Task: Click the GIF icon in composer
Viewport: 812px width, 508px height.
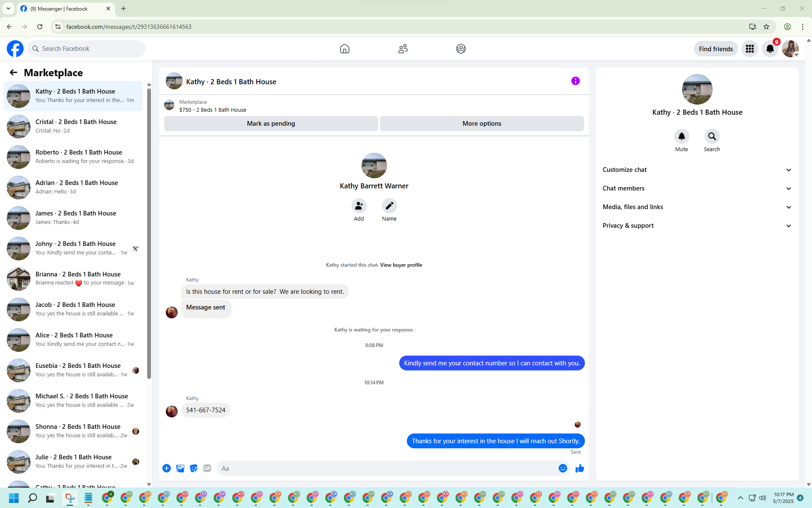Action: click(207, 468)
